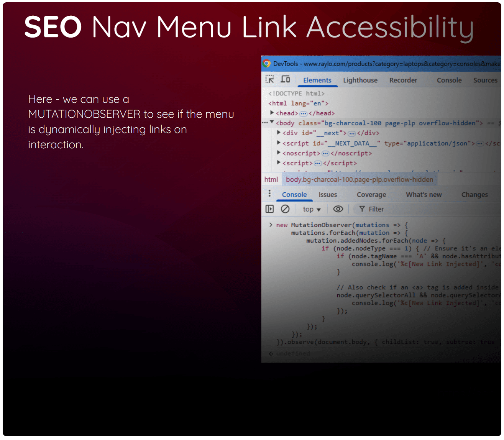The image size is (504, 440).
Task: Open the Changes drawer tab
Action: (x=474, y=195)
